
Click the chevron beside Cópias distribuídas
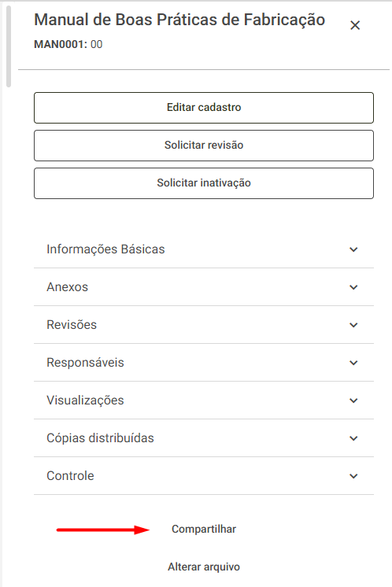pos(353,438)
